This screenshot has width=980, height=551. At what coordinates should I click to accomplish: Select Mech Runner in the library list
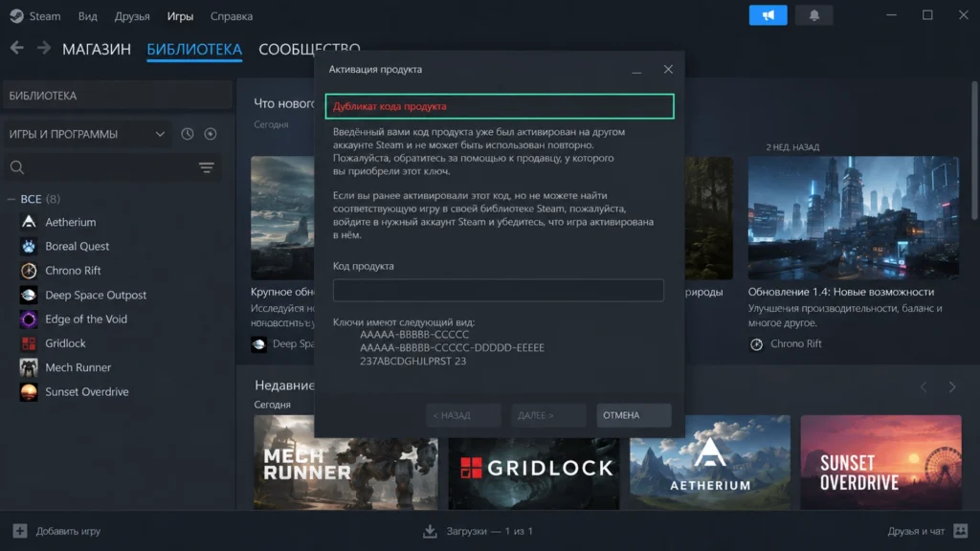78,368
